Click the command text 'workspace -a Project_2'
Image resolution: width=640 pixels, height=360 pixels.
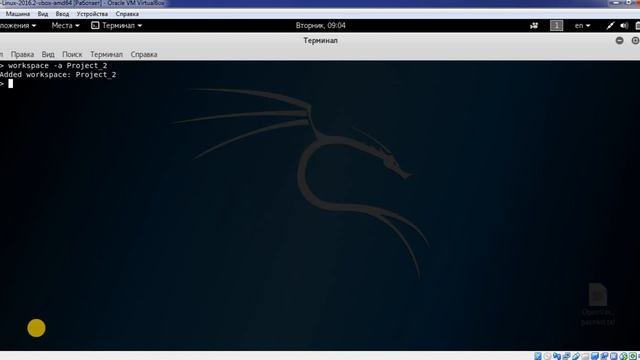(58, 66)
